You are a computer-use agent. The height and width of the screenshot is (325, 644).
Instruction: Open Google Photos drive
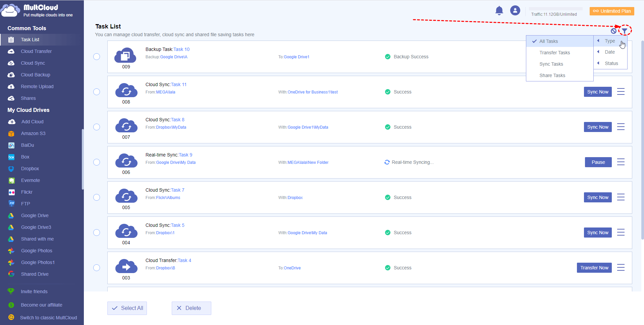37,251
